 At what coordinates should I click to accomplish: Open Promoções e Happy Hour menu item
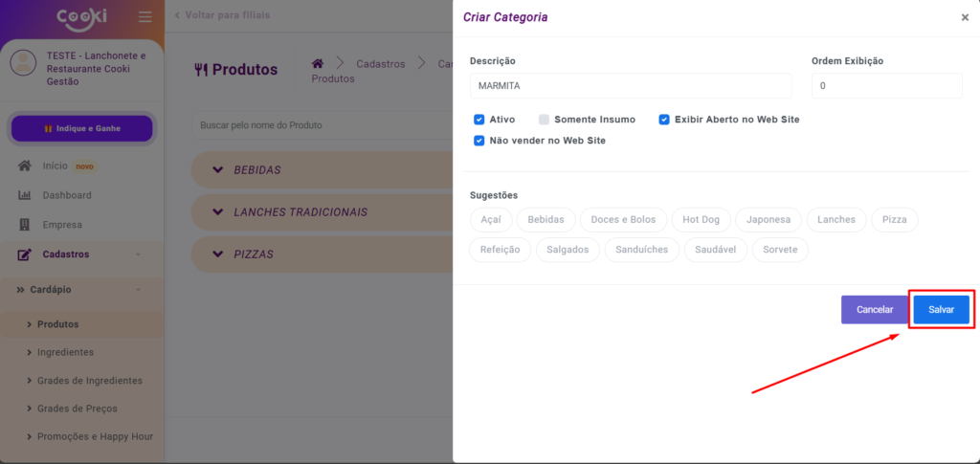[x=95, y=436]
